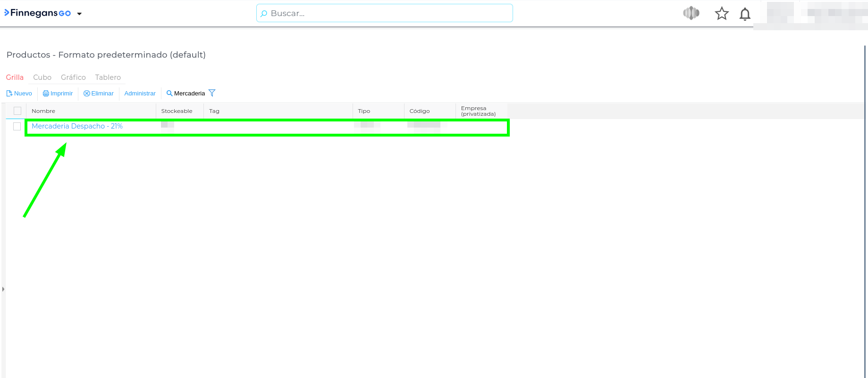This screenshot has height=378, width=868.
Task: Switch to the Cubo tab
Action: click(x=42, y=77)
